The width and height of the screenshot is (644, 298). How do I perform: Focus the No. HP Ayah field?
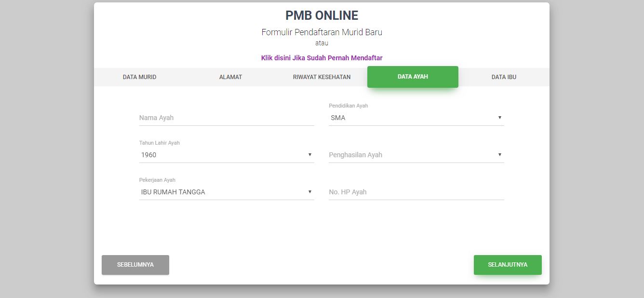tap(416, 192)
